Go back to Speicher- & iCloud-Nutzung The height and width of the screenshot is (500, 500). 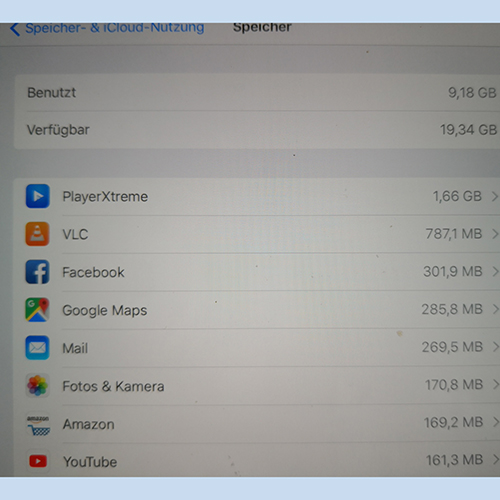[107, 29]
